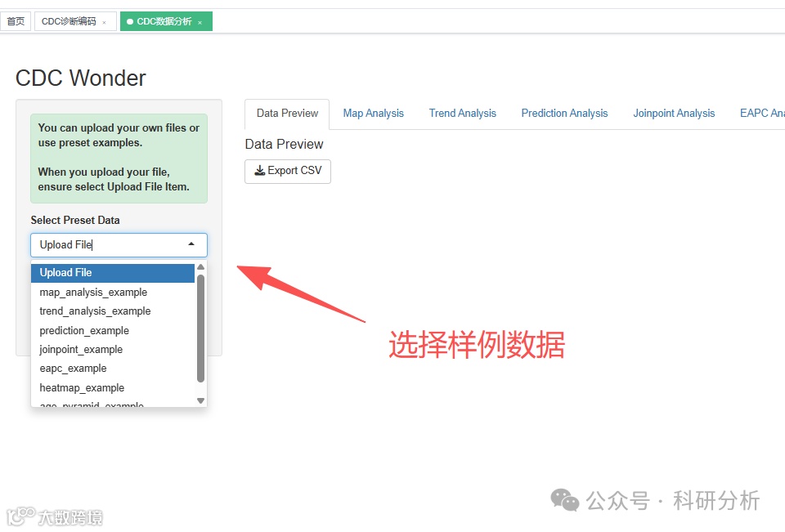785x532 pixels.
Task: Select trend_analysis_example preset
Action: click(113, 311)
